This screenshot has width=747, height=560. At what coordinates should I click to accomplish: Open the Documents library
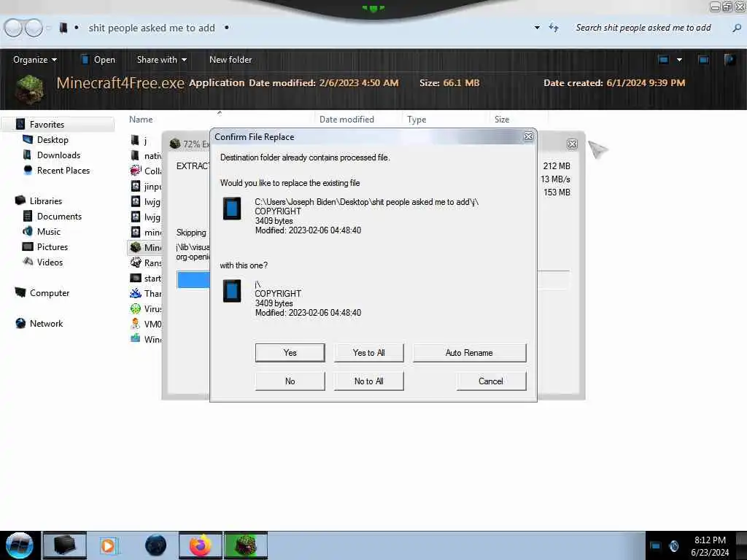[x=59, y=216]
